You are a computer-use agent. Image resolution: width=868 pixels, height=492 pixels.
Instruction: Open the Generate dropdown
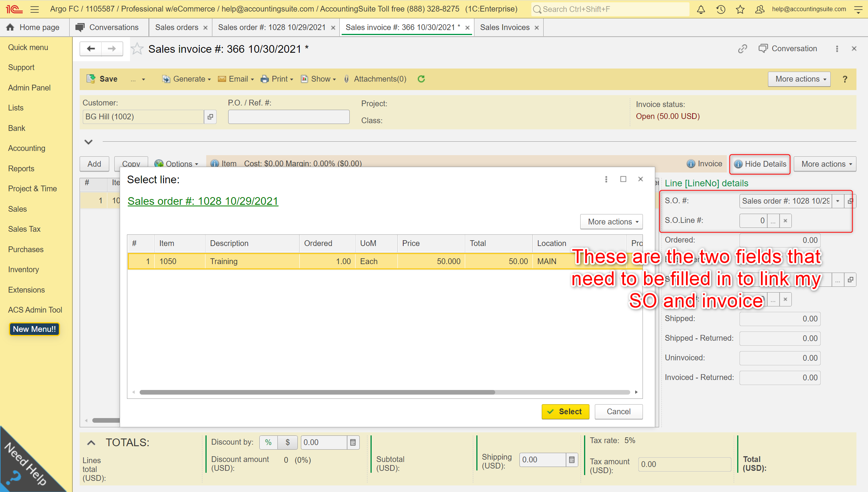(187, 79)
